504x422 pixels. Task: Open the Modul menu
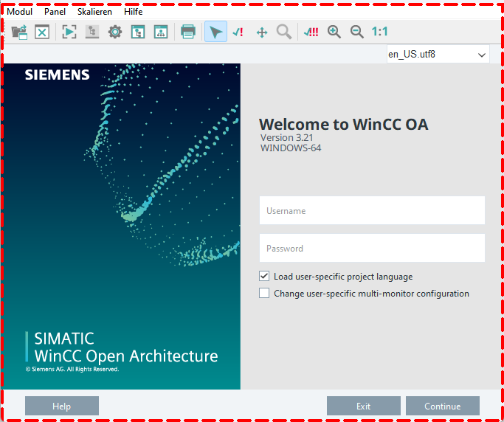(19, 12)
